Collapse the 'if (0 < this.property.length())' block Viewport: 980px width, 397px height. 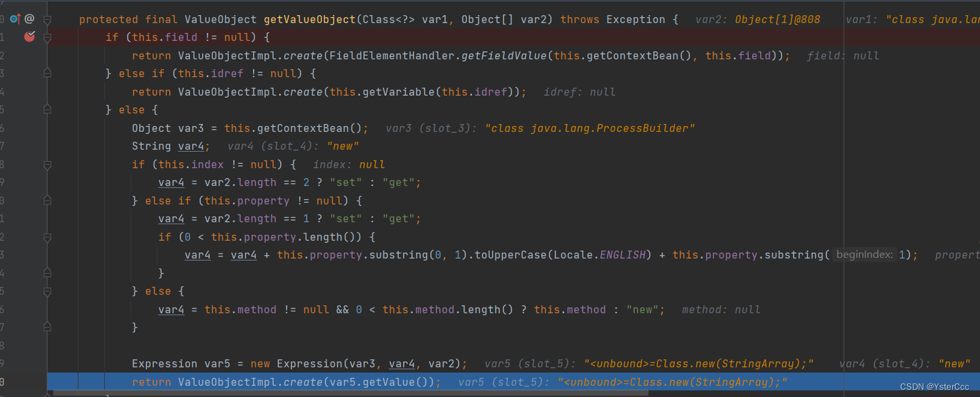click(47, 237)
